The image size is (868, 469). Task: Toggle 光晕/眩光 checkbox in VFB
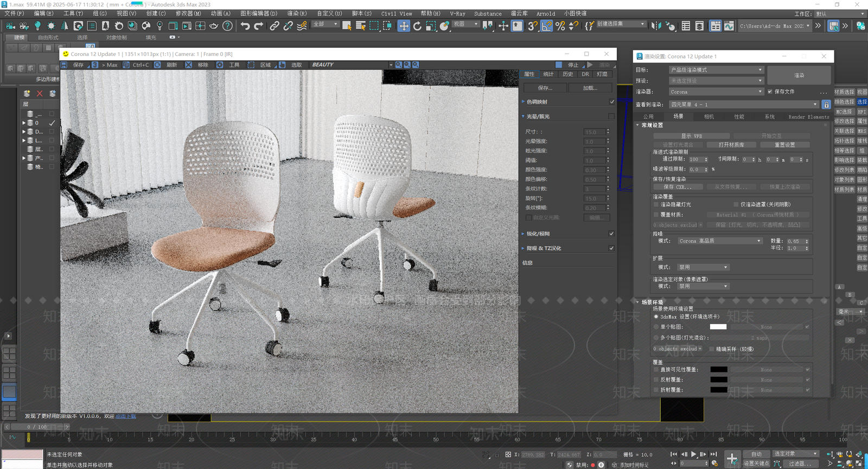tap(612, 117)
